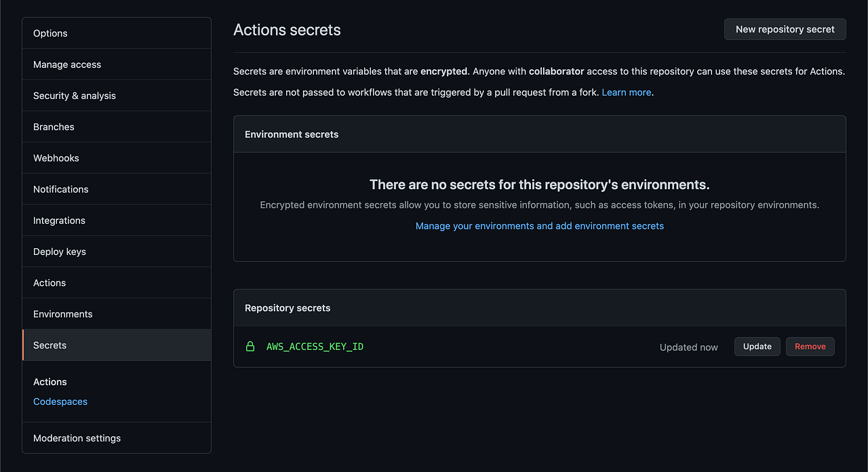Viewport: 868px width, 472px height.
Task: Go to Deploy keys
Action: coord(59,251)
